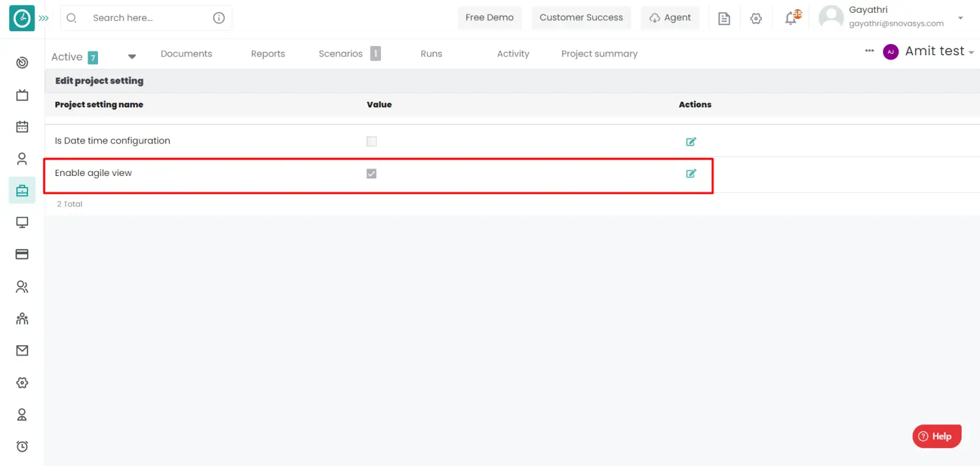The image size is (980, 466).
Task: Expand the user account dropdown arrow
Action: tap(960, 18)
